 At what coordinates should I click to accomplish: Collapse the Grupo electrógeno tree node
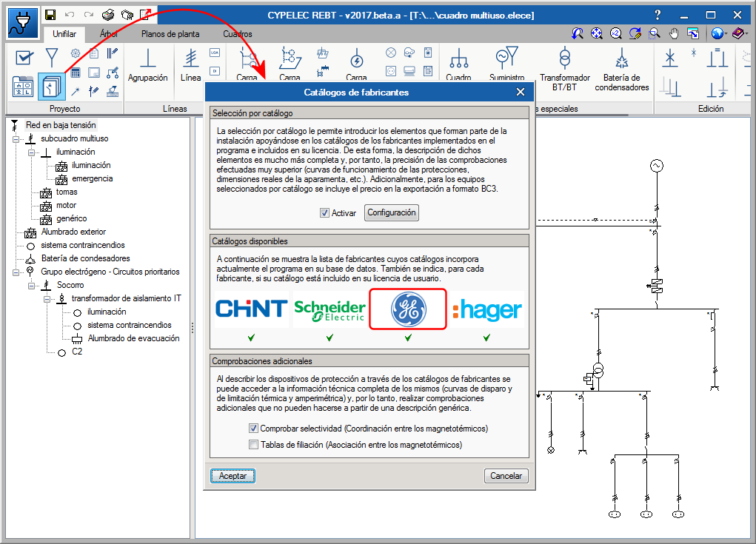(x=16, y=272)
